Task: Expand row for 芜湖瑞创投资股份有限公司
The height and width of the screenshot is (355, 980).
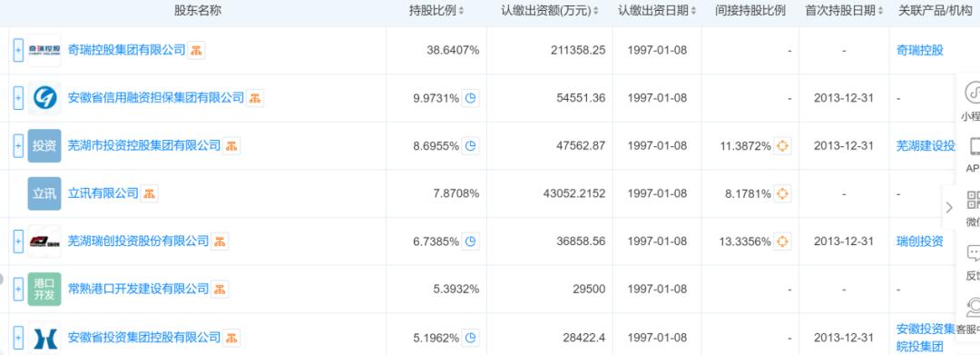Action: (18, 242)
